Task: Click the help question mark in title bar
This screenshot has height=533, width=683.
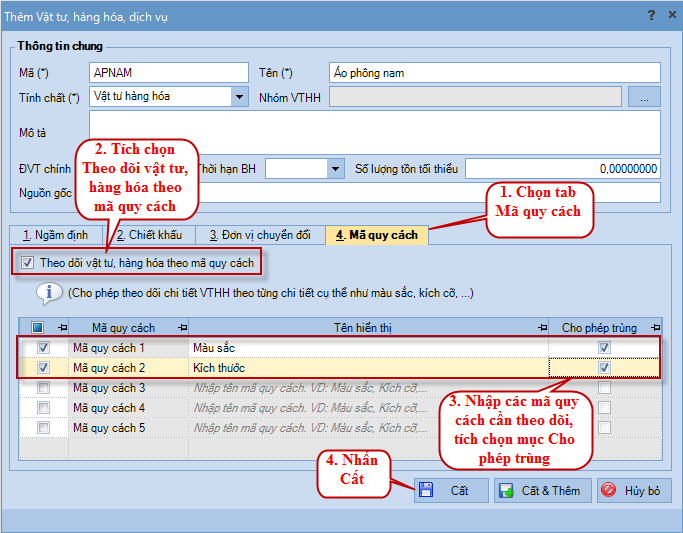Action: coord(650,14)
